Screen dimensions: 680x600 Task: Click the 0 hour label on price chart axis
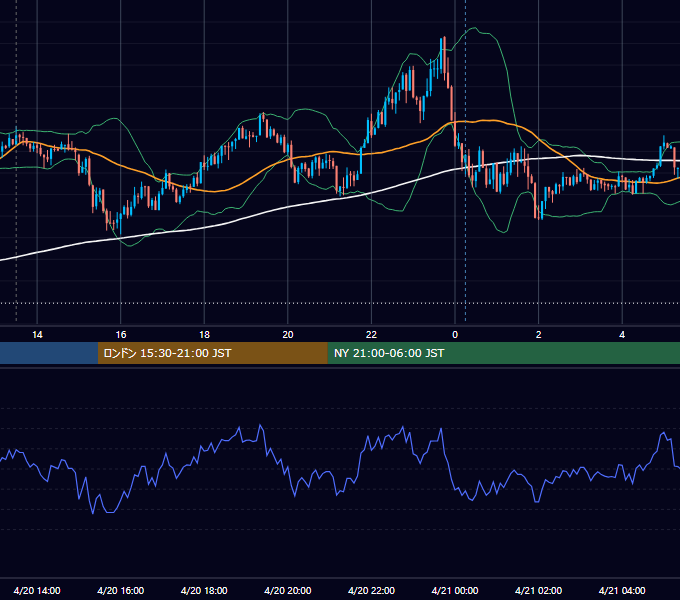[455, 335]
